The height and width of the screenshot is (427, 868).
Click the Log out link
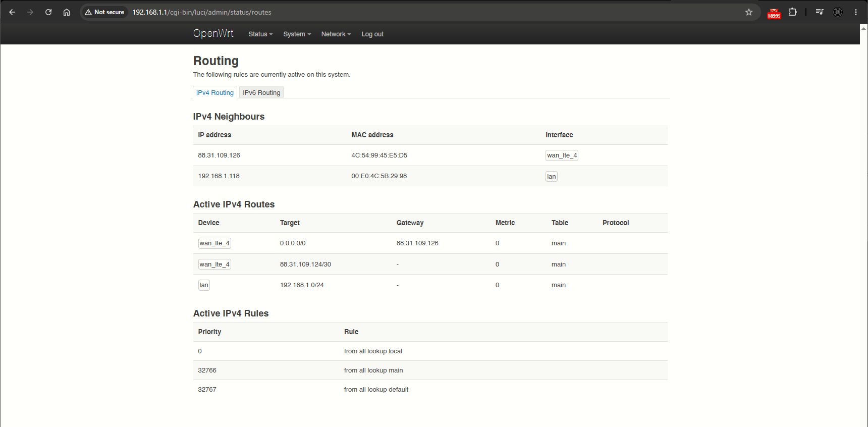click(x=372, y=34)
